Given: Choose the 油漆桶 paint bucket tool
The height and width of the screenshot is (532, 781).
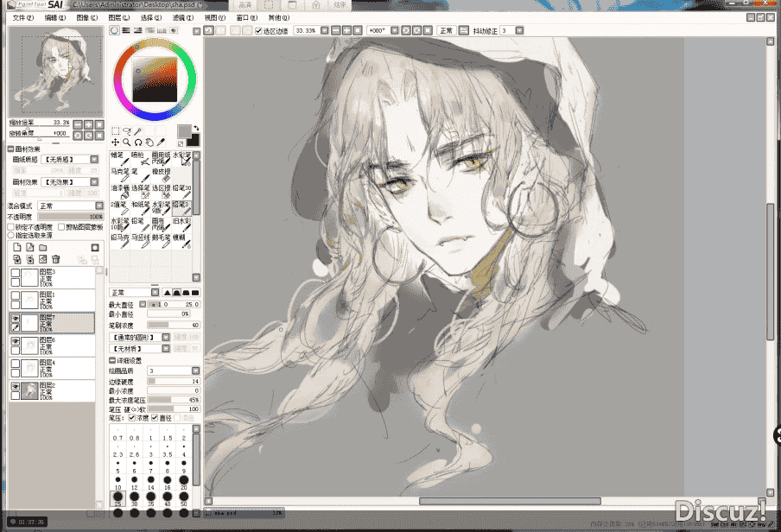Looking at the screenshot, I should click(119, 191).
